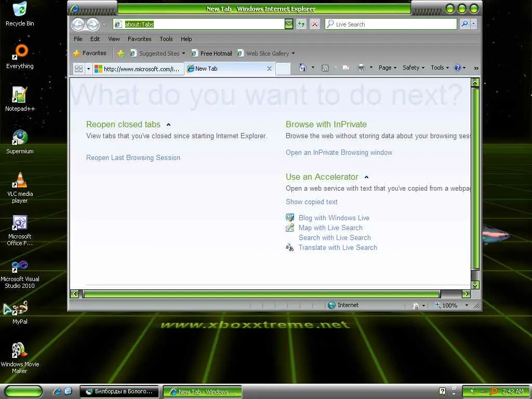Click the vertical scrollbar down arrow

point(475,285)
